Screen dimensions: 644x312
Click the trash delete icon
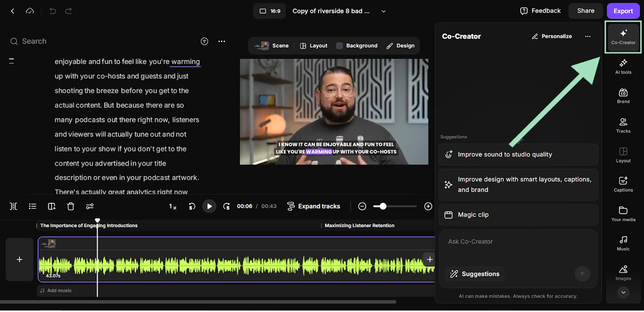[70, 206]
